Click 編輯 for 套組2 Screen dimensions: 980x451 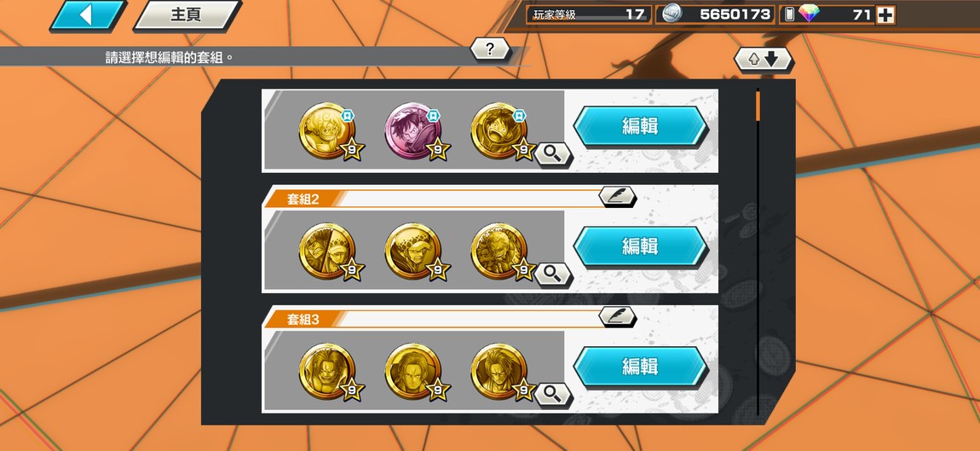(641, 246)
